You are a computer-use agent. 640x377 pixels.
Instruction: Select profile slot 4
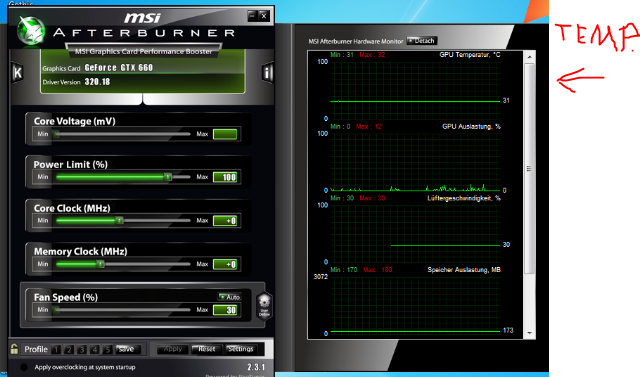click(x=95, y=350)
